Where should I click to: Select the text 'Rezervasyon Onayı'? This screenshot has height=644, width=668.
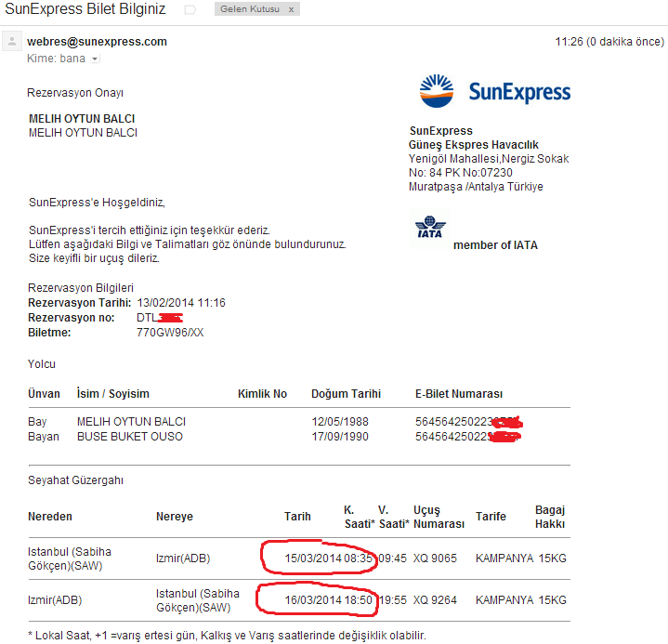(x=75, y=93)
